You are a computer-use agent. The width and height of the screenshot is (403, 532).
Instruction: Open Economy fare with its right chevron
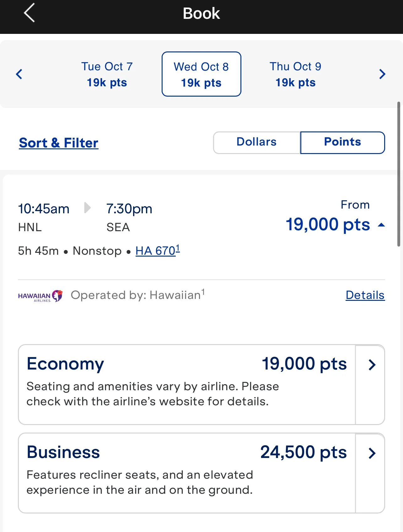[372, 365]
